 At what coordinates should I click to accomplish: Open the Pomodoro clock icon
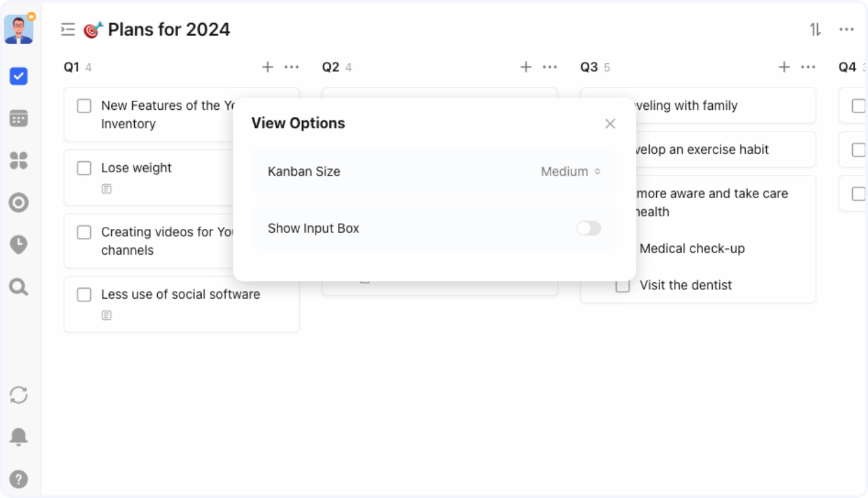[19, 245]
